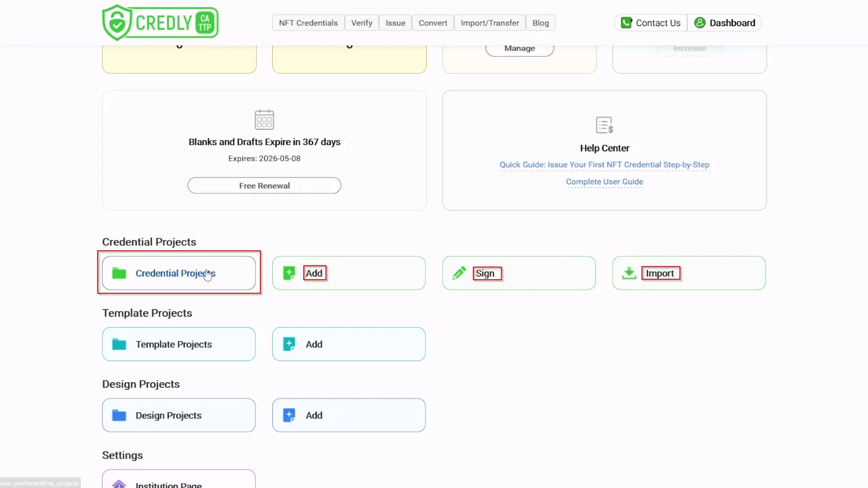The height and width of the screenshot is (488, 868).
Task: Click the Help Center document icon
Action: tap(604, 125)
